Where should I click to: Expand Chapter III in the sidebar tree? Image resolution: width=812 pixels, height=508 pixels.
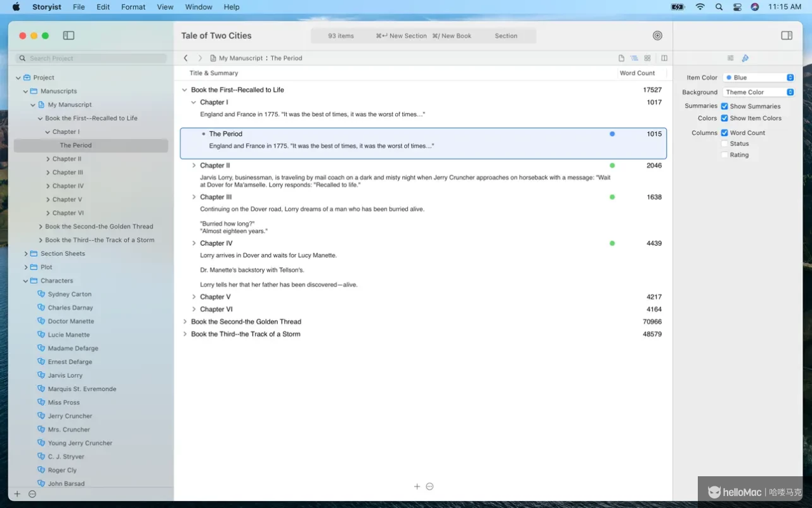pyautogui.click(x=48, y=173)
